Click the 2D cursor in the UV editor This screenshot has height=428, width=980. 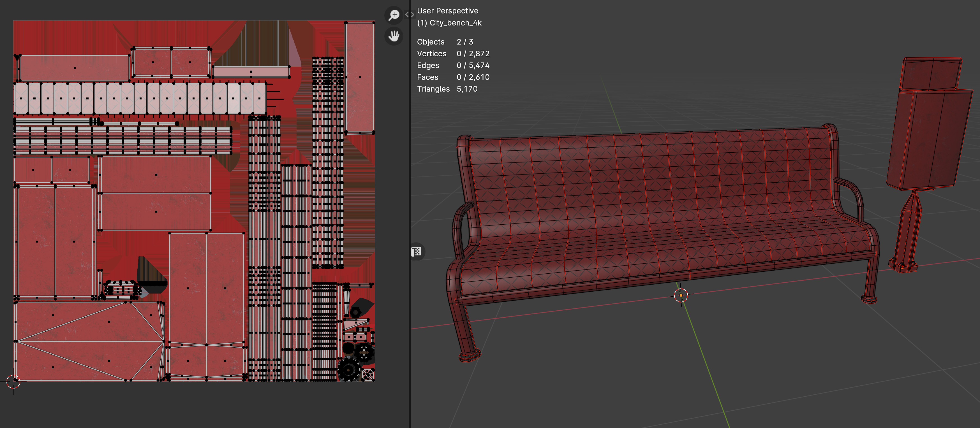click(13, 381)
